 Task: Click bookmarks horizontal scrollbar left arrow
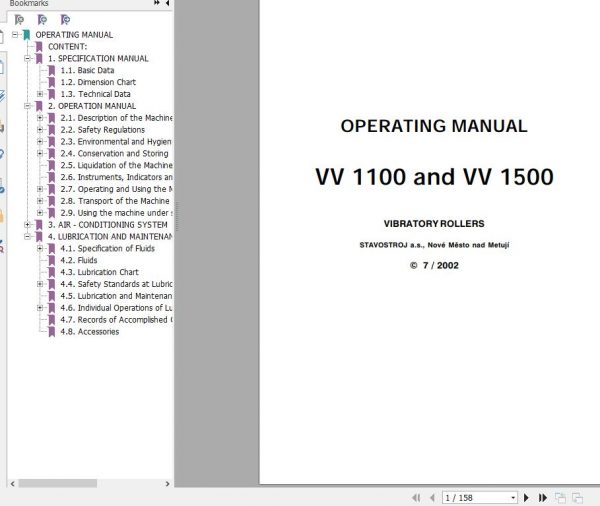13,484
